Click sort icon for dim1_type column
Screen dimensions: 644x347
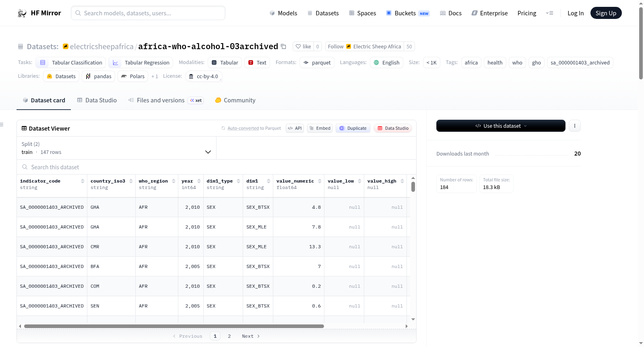pos(238,181)
